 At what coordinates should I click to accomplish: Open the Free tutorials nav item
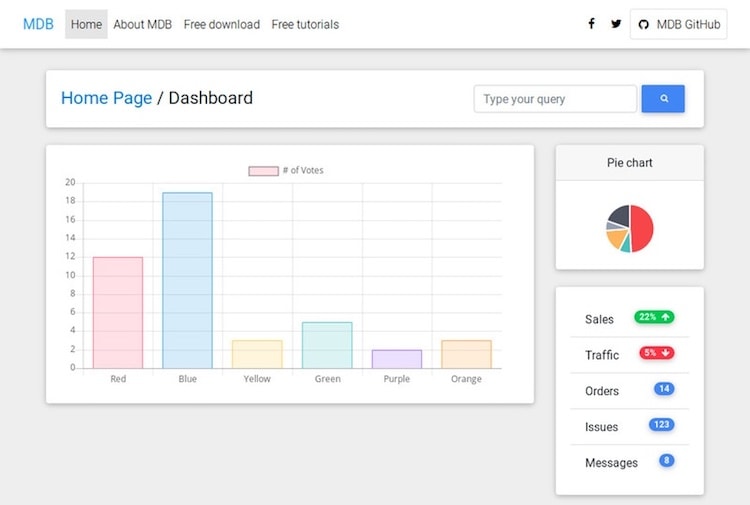(x=305, y=24)
